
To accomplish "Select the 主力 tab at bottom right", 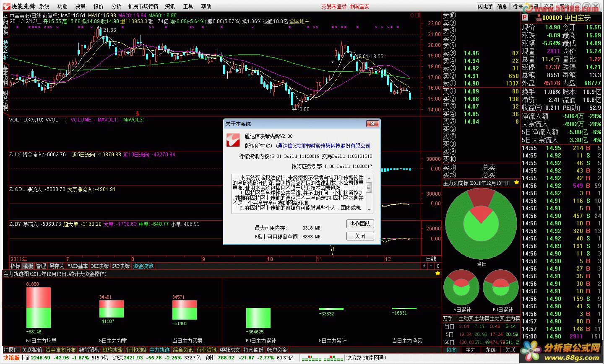I will tap(471, 350).
